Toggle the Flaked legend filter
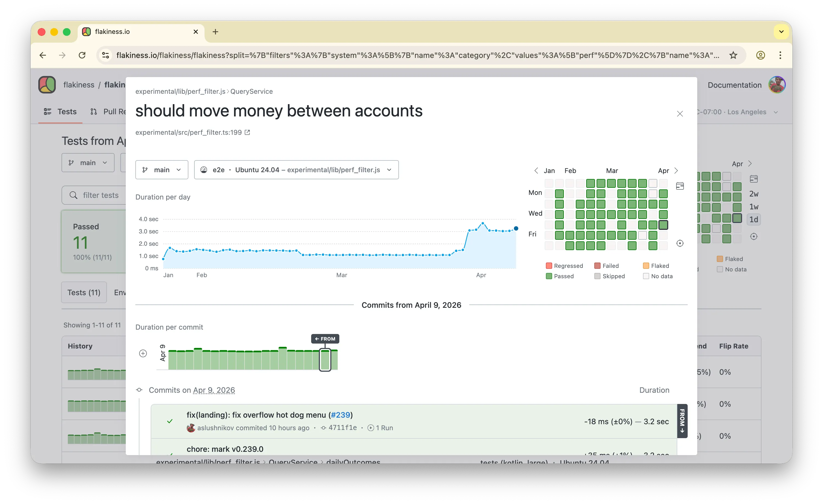This screenshot has width=823, height=504. coord(656,266)
